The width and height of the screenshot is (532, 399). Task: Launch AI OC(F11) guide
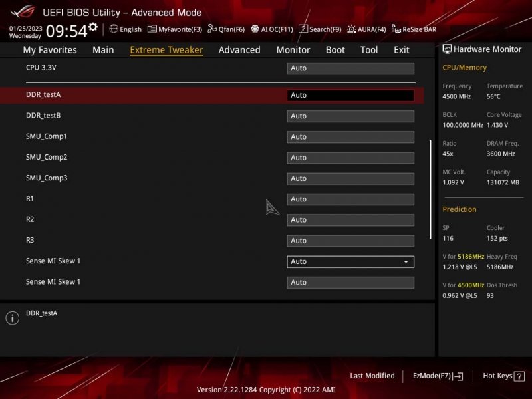coord(272,29)
